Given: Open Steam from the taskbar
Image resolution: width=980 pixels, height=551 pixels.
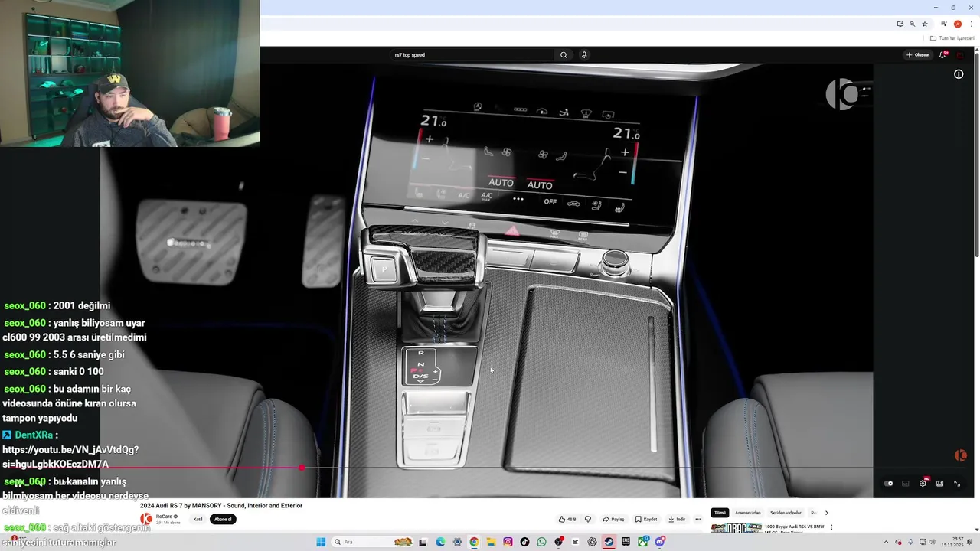Looking at the screenshot, I should tap(609, 542).
